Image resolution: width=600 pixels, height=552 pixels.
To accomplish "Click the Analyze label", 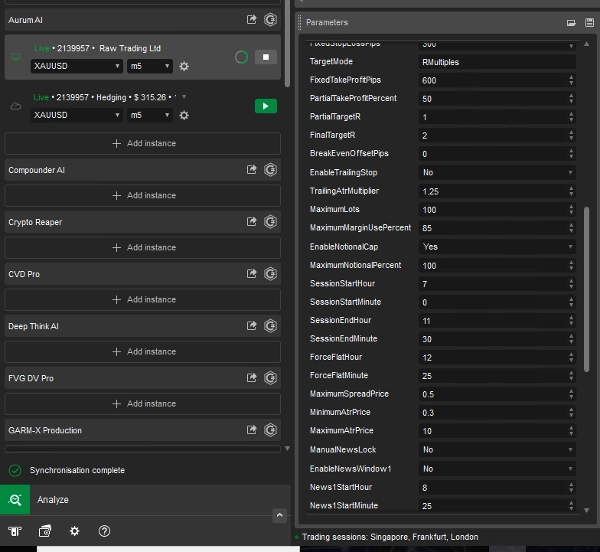I will click(53, 500).
